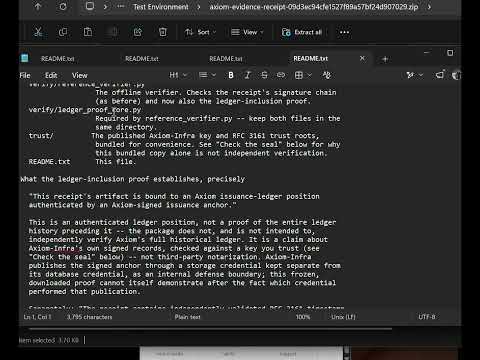Expand the chevron right of the monitor icon

[x=106, y=6]
